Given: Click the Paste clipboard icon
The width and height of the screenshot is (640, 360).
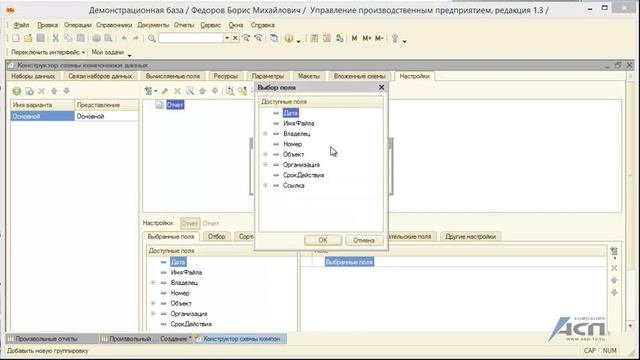Looking at the screenshot, I should click(81, 38).
